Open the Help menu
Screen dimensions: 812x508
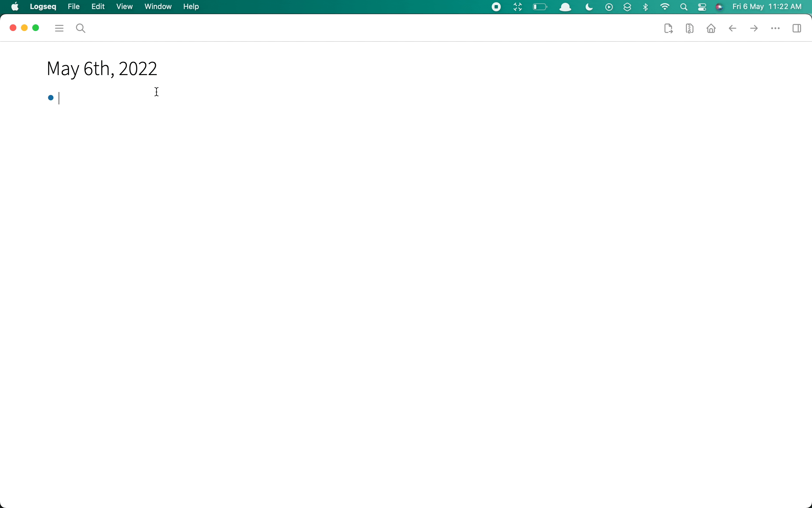pos(191,7)
